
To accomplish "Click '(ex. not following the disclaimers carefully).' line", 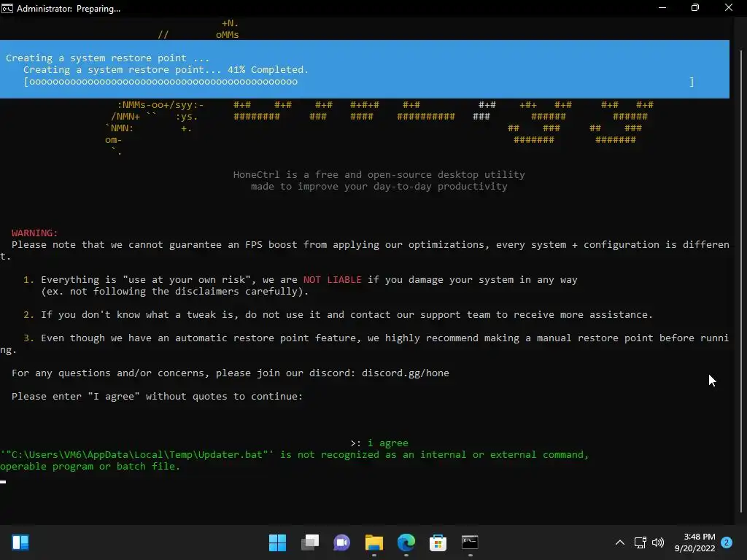I will click(175, 292).
